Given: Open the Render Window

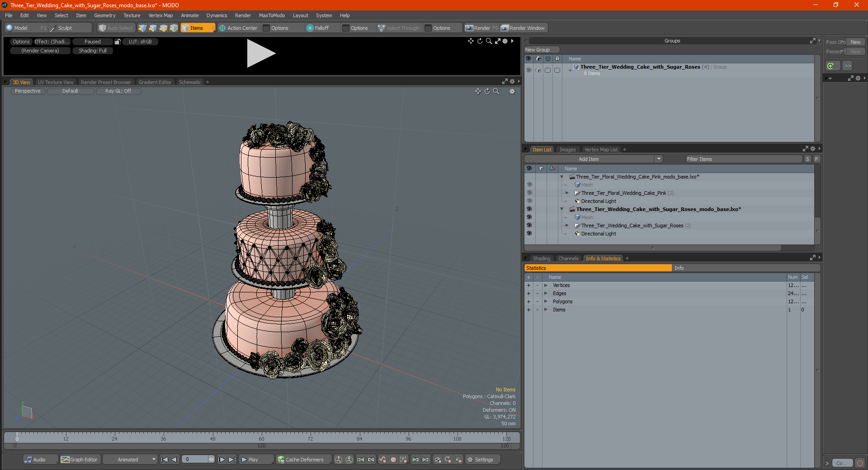Looking at the screenshot, I should tap(523, 28).
